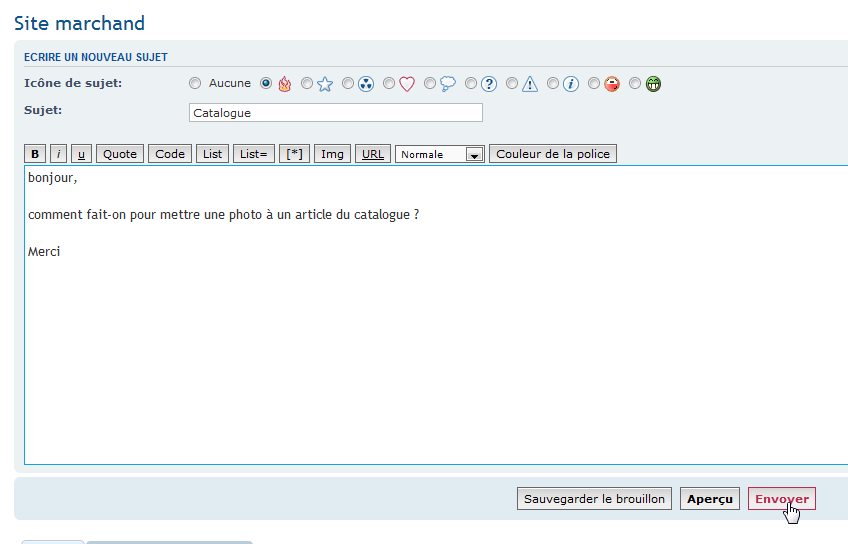Insert a Code BBCode tag
The height and width of the screenshot is (544, 848).
click(x=170, y=154)
